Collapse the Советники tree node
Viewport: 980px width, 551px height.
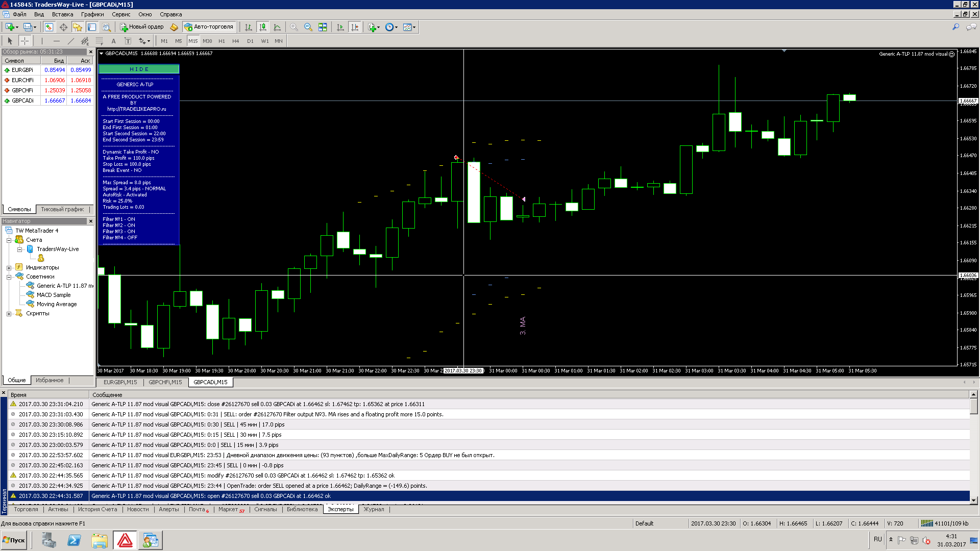click(x=9, y=277)
